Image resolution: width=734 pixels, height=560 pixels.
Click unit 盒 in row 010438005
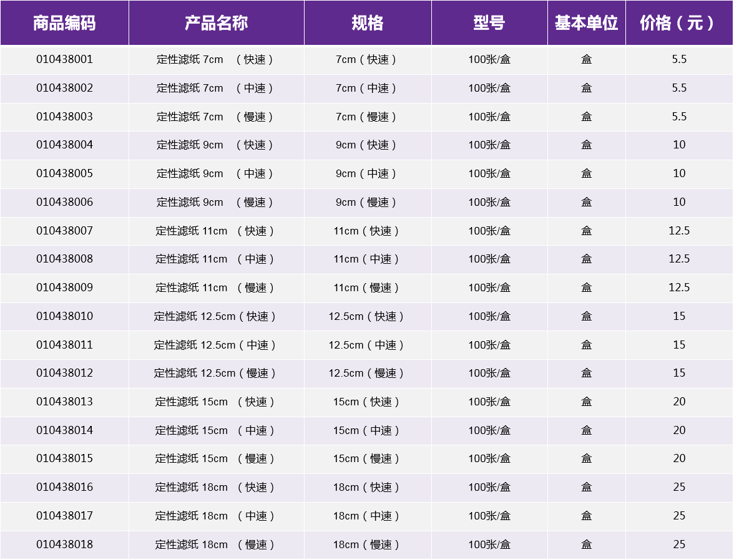[587, 173]
